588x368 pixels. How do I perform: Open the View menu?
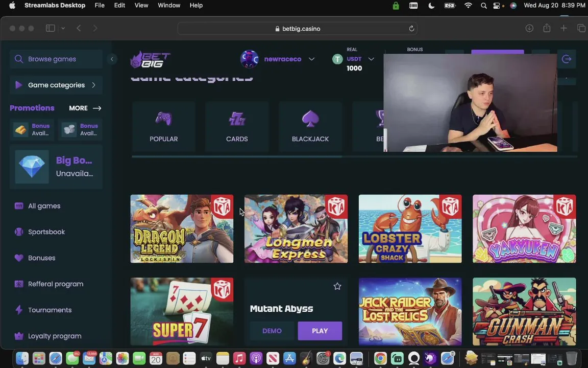pos(141,5)
